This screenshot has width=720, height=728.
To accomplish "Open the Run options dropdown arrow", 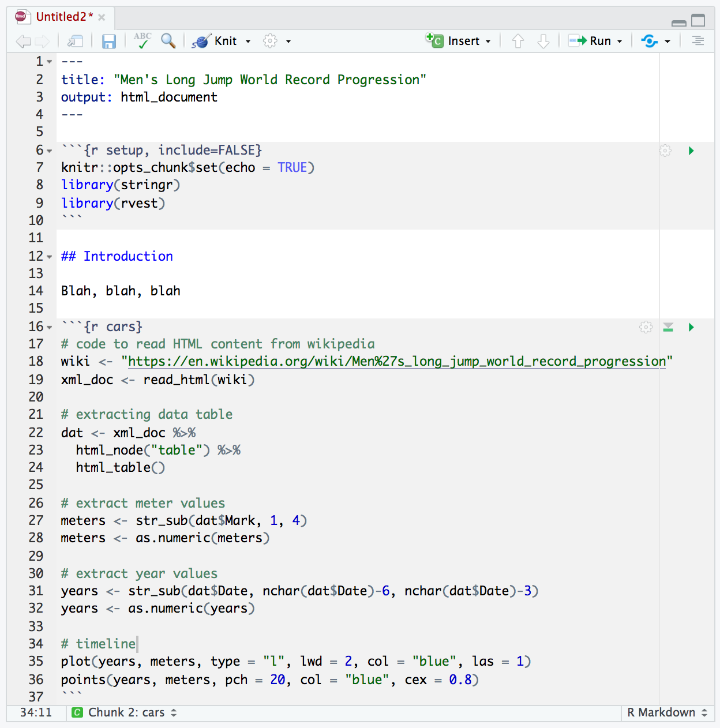I will (x=620, y=42).
